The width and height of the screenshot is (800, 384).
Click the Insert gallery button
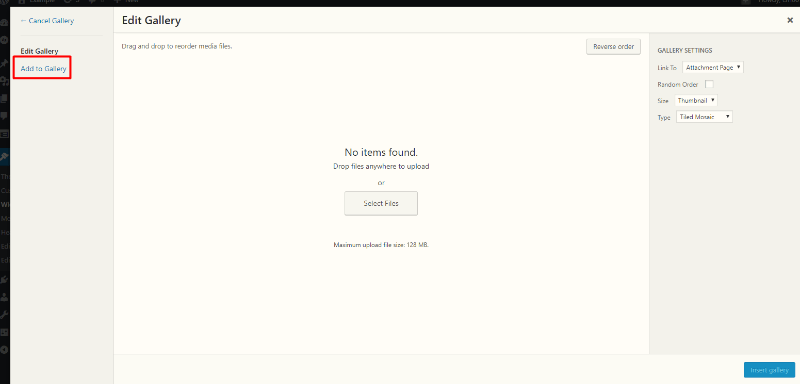click(769, 370)
